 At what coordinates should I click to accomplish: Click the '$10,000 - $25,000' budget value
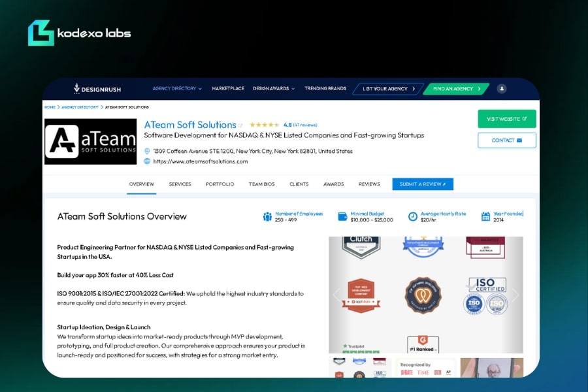pos(372,220)
